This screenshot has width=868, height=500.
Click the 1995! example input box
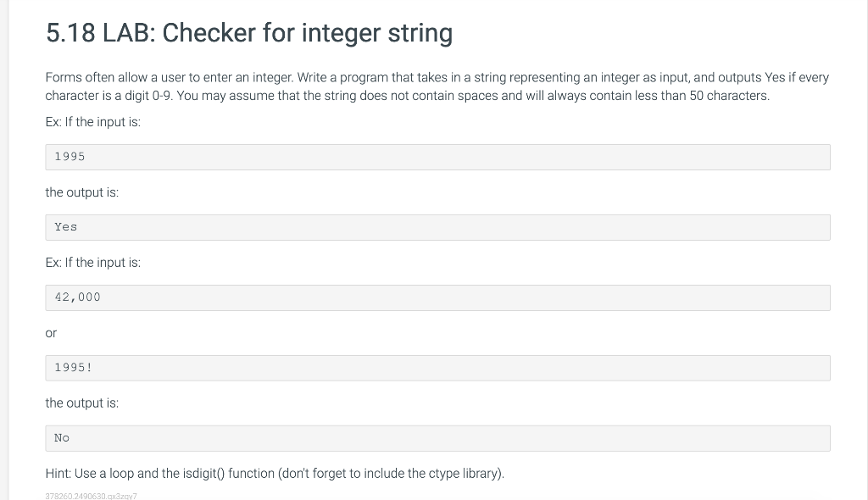click(x=438, y=368)
